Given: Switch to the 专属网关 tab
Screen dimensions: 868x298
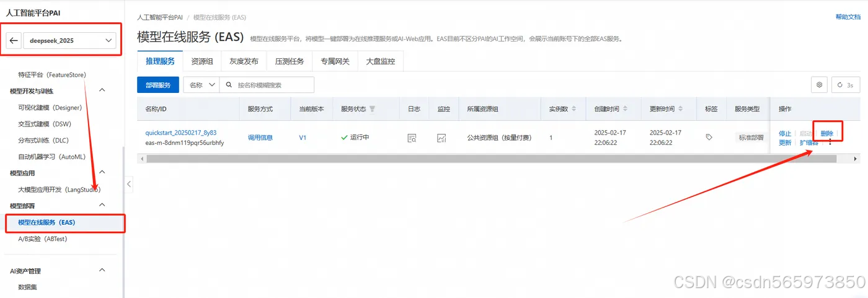Looking at the screenshot, I should pyautogui.click(x=335, y=61).
